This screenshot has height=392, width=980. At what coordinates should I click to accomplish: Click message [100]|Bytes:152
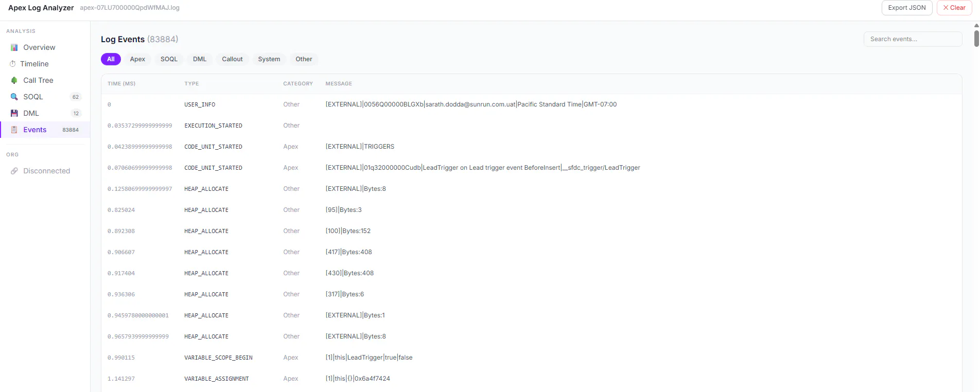point(348,231)
